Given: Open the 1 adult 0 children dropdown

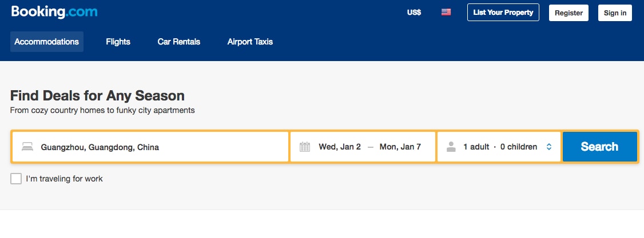Looking at the screenshot, I should point(500,147).
